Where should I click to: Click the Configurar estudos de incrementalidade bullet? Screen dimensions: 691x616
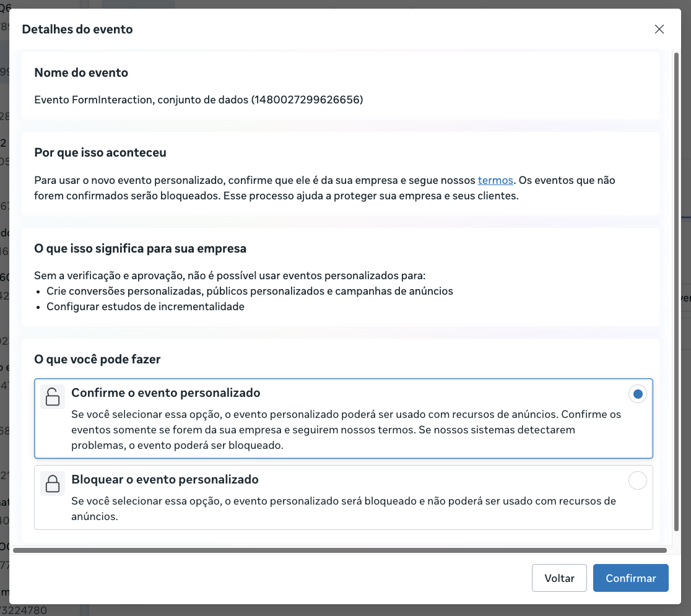click(146, 306)
